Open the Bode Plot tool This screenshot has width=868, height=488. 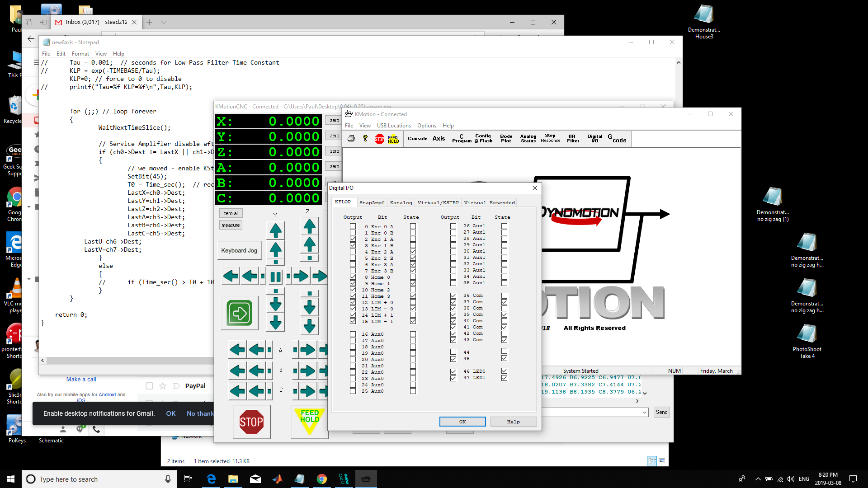click(x=506, y=138)
